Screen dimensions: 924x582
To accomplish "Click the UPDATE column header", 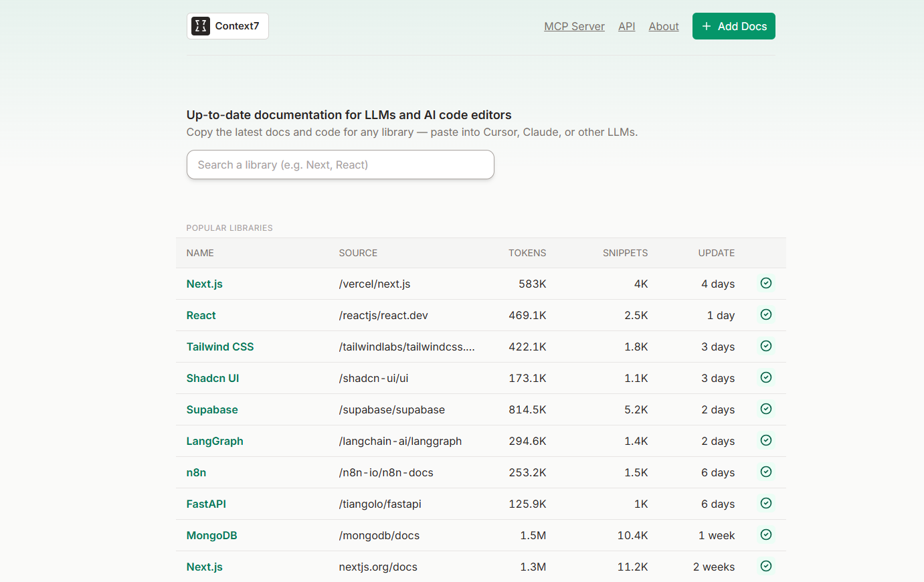I will (717, 253).
